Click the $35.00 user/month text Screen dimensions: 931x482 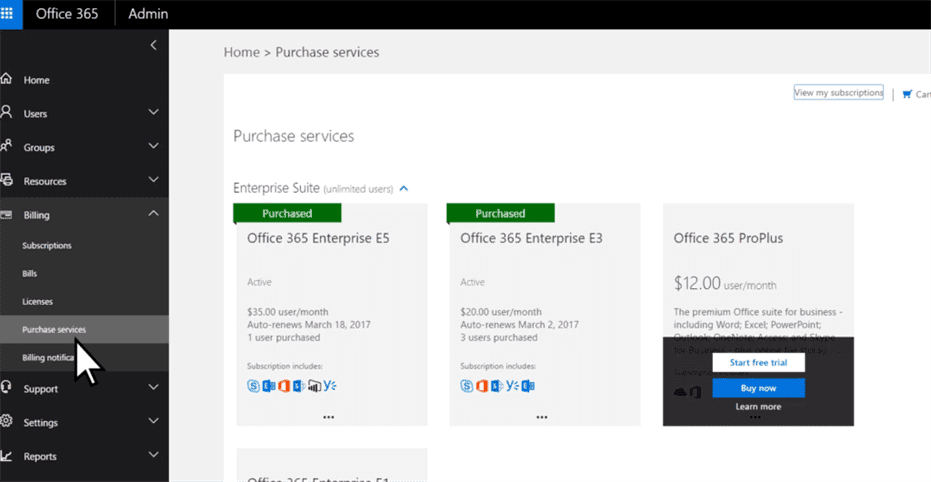pyautogui.click(x=287, y=312)
